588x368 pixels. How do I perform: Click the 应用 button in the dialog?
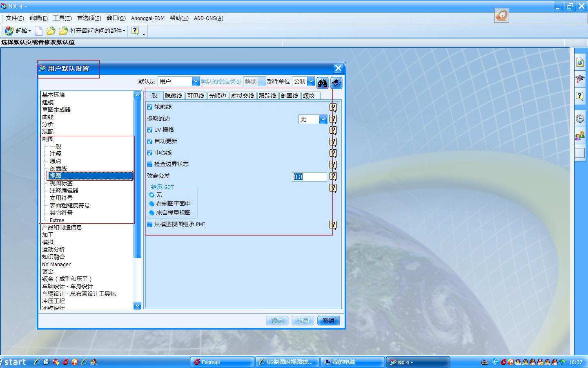[x=303, y=321]
